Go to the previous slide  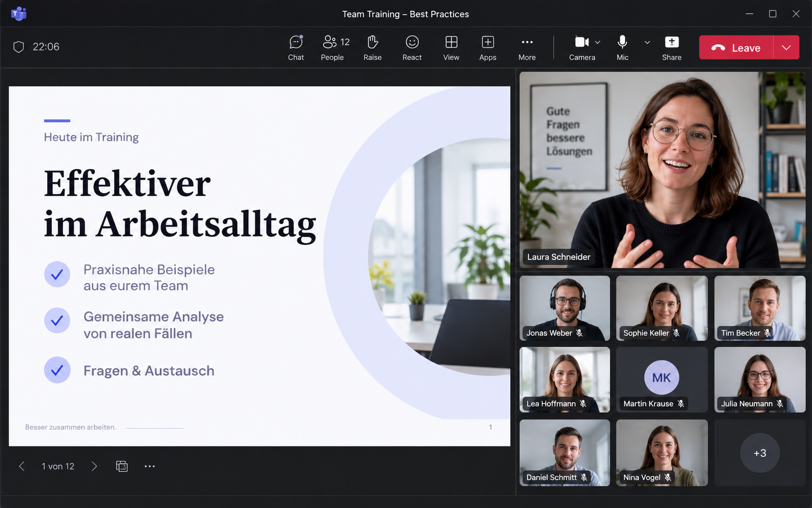[x=22, y=466]
